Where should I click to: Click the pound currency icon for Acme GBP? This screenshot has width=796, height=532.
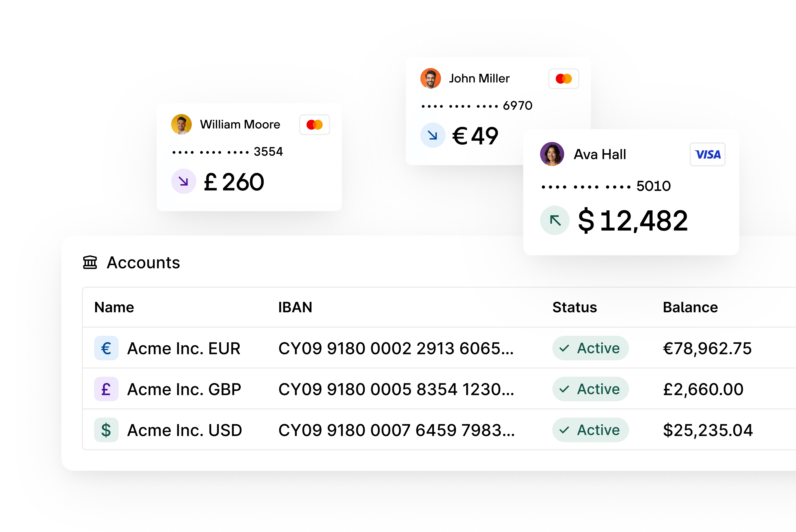coord(106,389)
